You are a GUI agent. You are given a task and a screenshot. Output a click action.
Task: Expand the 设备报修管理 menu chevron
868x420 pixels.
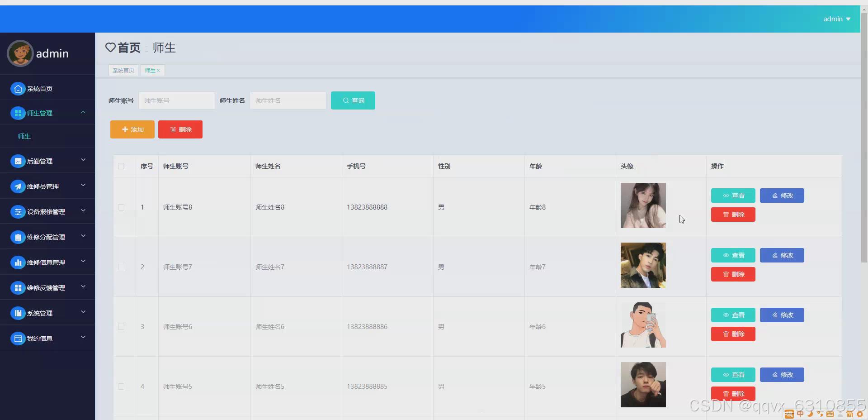click(83, 210)
